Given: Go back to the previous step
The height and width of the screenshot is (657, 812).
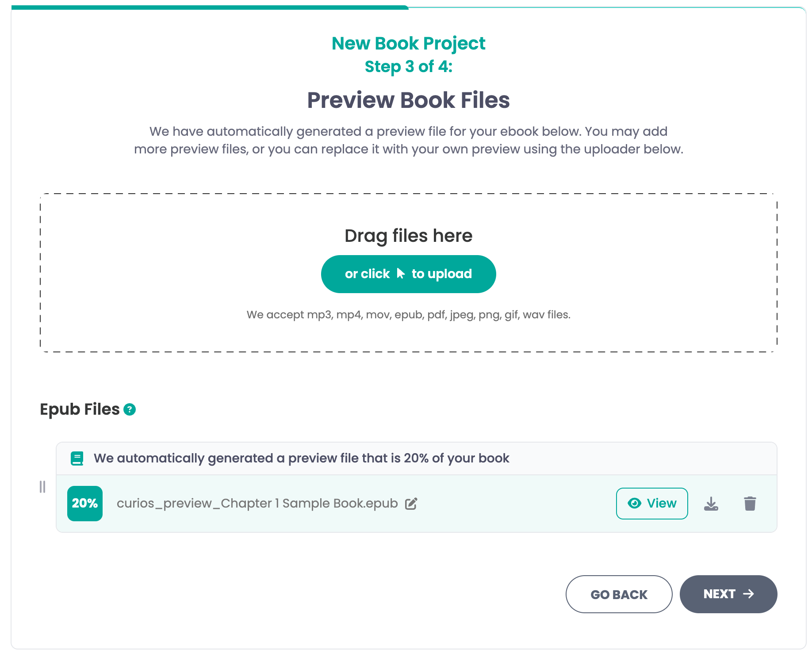Looking at the screenshot, I should coord(619,594).
